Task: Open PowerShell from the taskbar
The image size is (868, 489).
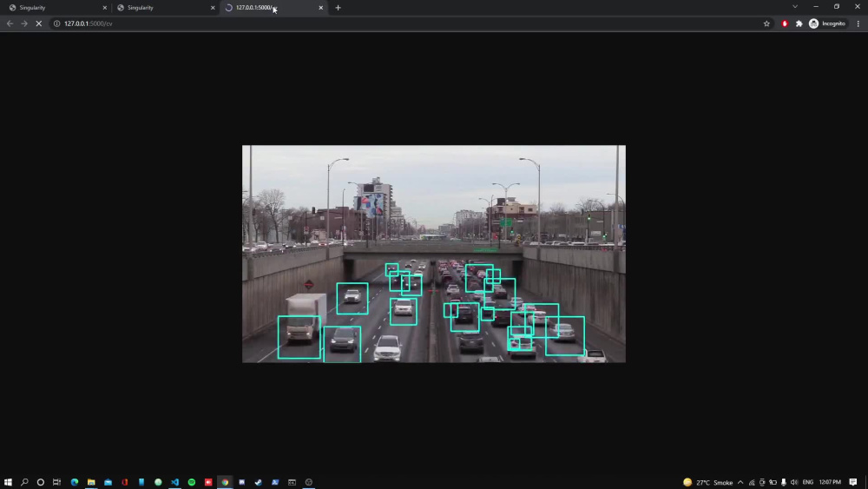Action: pyautogui.click(x=275, y=482)
